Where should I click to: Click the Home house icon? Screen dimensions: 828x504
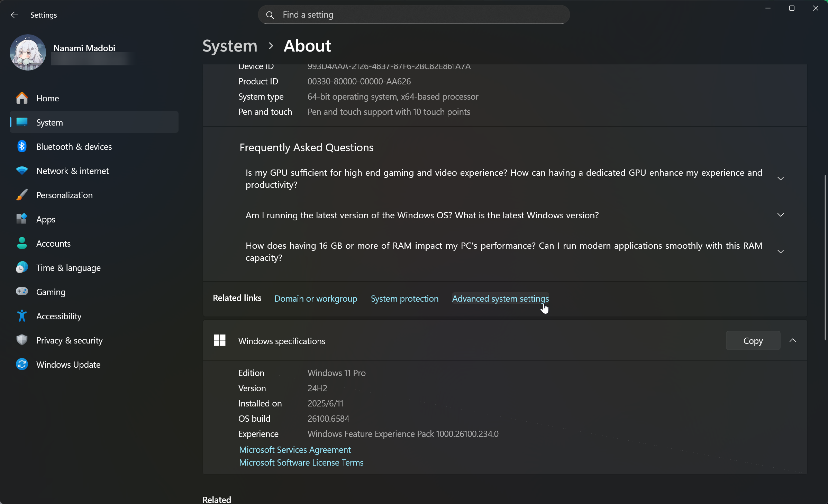pyautogui.click(x=22, y=98)
